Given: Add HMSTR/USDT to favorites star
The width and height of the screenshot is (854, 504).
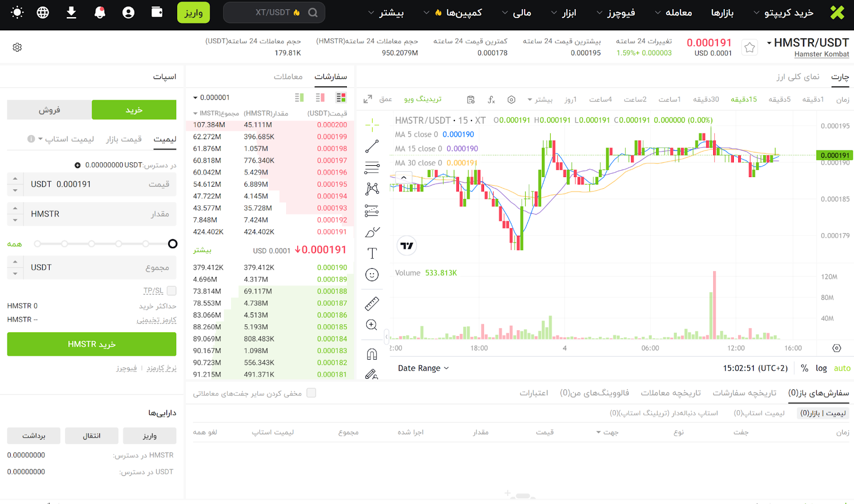Looking at the screenshot, I should pos(749,48).
